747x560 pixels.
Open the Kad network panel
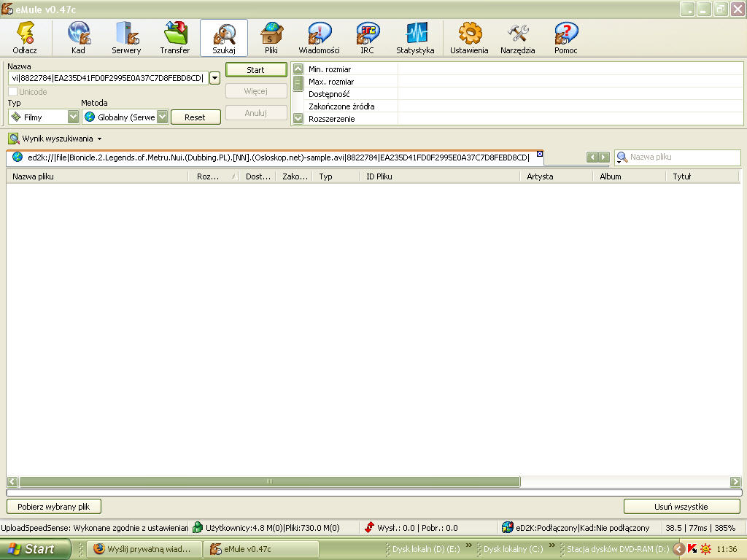[x=78, y=38]
